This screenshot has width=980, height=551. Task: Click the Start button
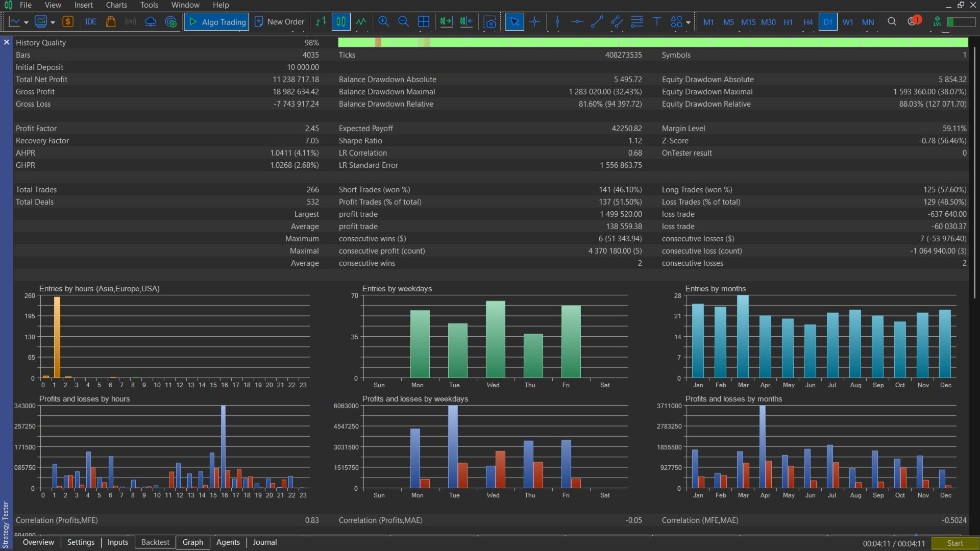(954, 543)
